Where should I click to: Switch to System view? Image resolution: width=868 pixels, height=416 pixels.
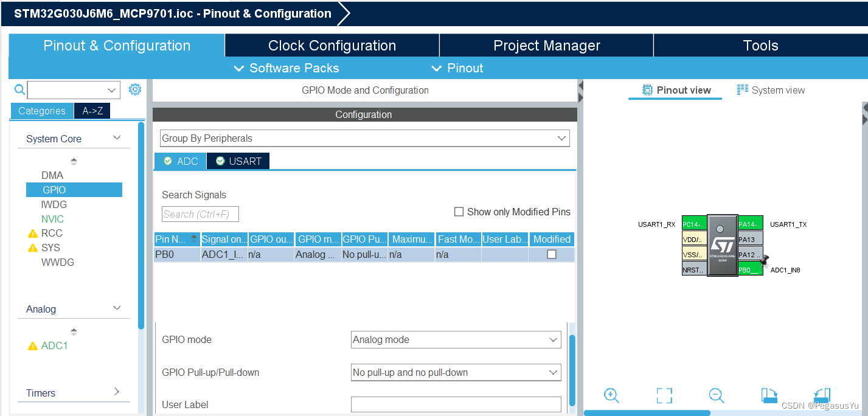[771, 90]
